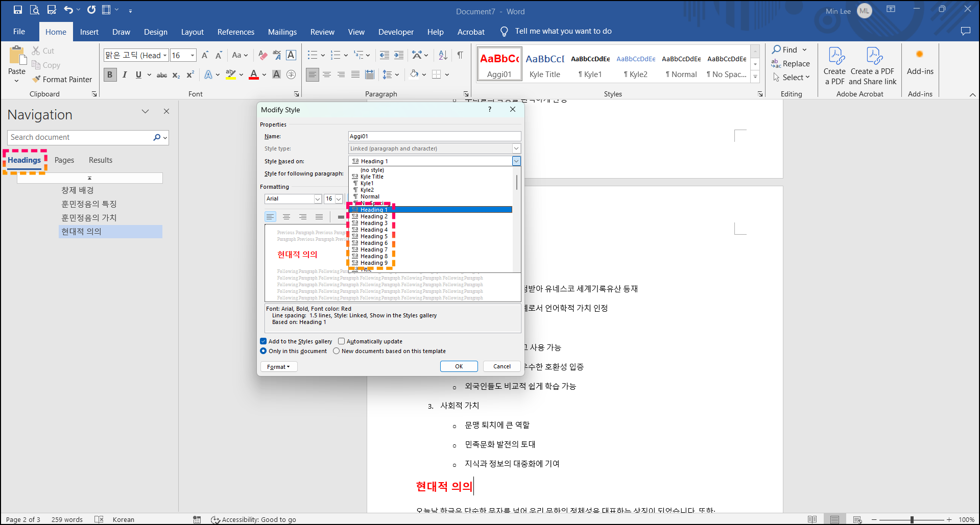
Task: Toggle Italic in ribbon Font group
Action: click(125, 75)
